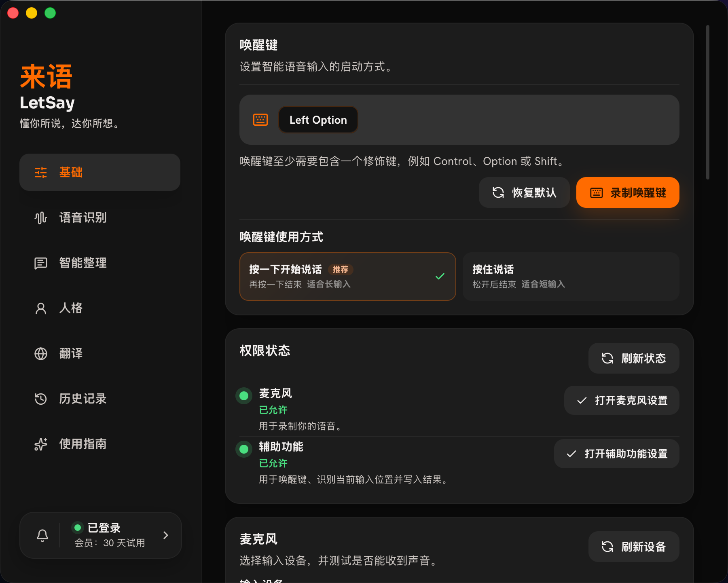Viewport: 728px width, 583px height.
Task: Click 已允许 under 麦克风
Action: point(273,410)
